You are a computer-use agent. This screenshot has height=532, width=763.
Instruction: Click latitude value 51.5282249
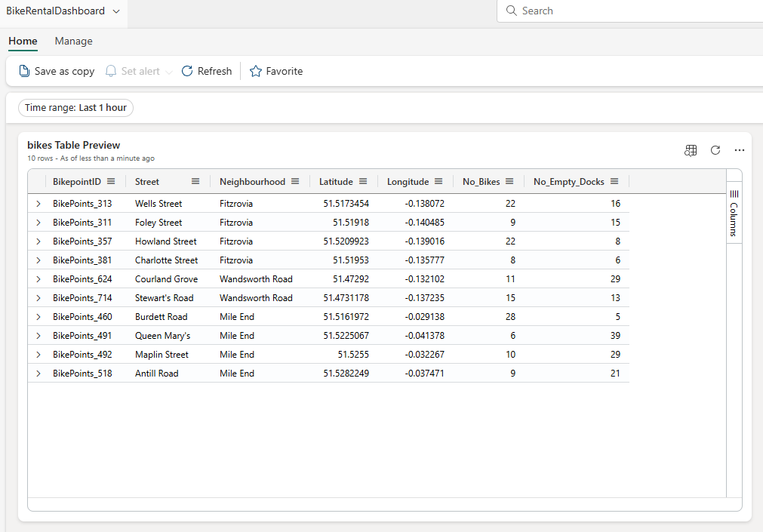(x=346, y=374)
